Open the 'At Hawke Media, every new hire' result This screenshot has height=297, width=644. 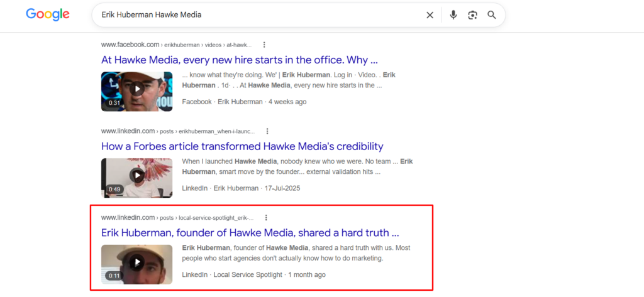[x=240, y=60]
